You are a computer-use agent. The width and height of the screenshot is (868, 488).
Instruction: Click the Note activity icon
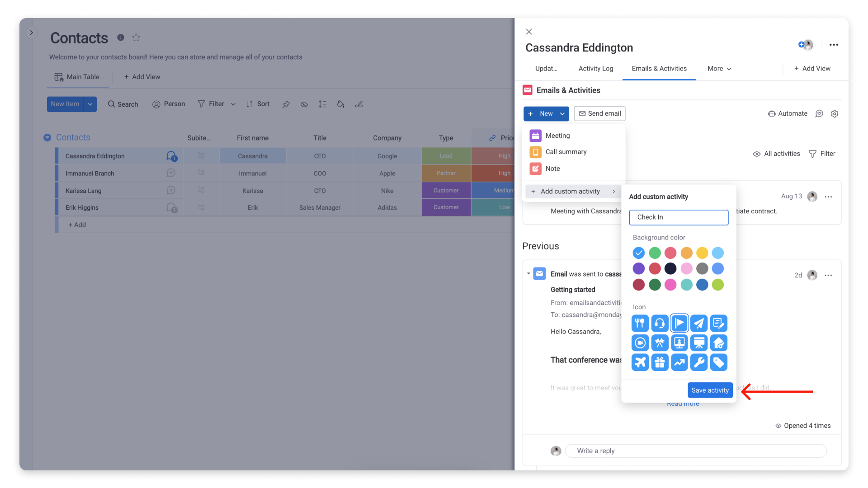pos(535,168)
